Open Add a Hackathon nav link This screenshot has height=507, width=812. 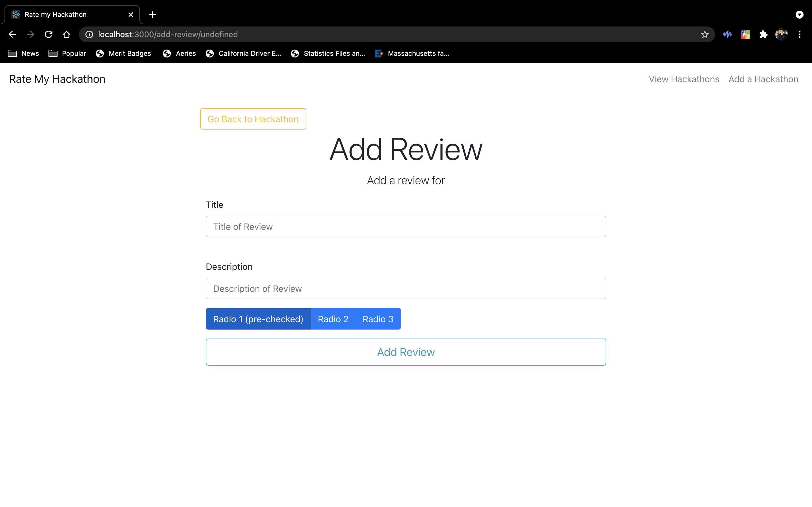(763, 79)
